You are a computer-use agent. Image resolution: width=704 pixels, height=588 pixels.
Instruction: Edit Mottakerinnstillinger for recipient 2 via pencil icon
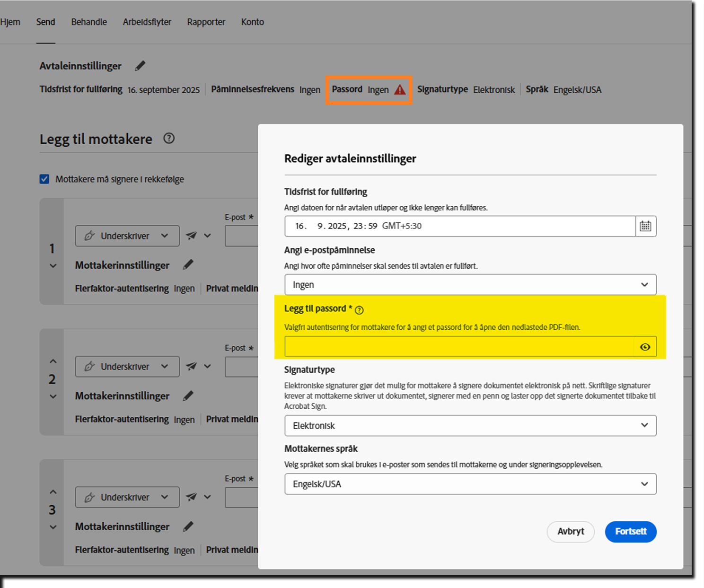(x=188, y=395)
